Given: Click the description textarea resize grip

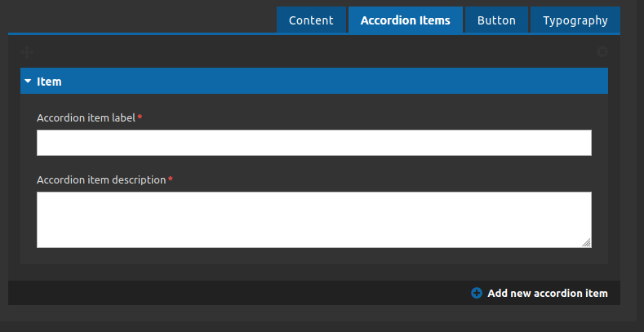Looking at the screenshot, I should pos(587,242).
